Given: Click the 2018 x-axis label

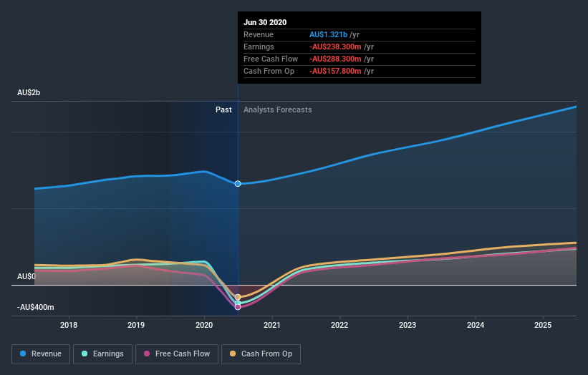Looking at the screenshot, I should click(69, 325).
